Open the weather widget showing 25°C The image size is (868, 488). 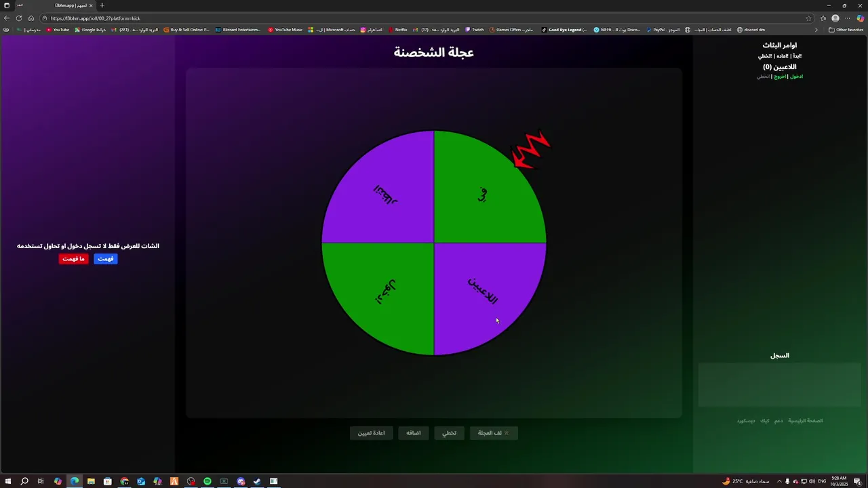click(x=745, y=481)
